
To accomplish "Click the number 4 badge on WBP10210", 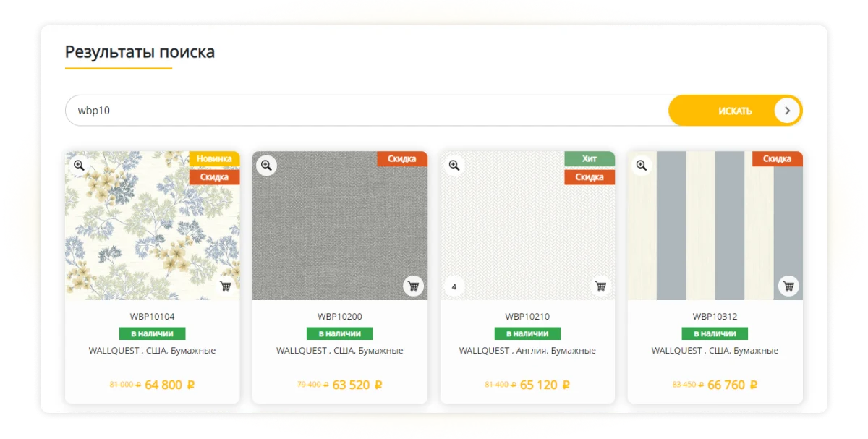I will click(454, 287).
